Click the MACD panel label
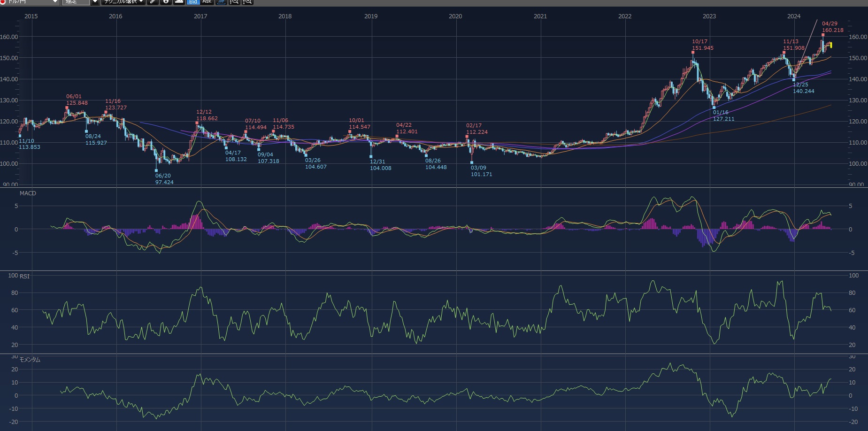Viewport: 868px width, 431px height. [28, 193]
